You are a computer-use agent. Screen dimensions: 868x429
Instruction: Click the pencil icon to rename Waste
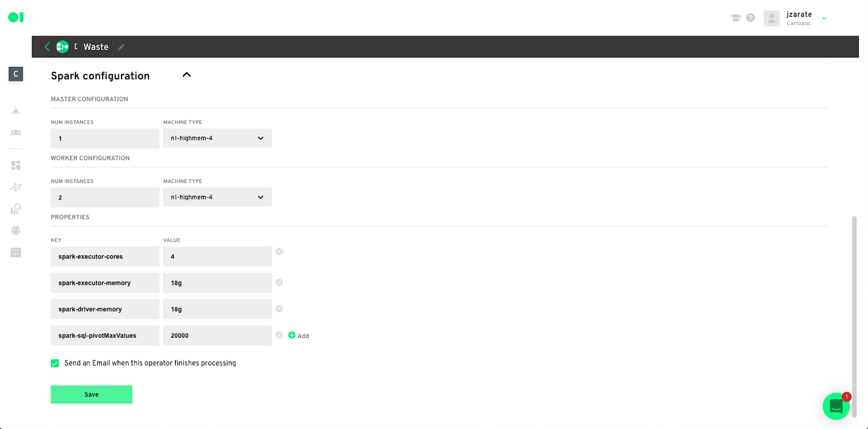(121, 47)
